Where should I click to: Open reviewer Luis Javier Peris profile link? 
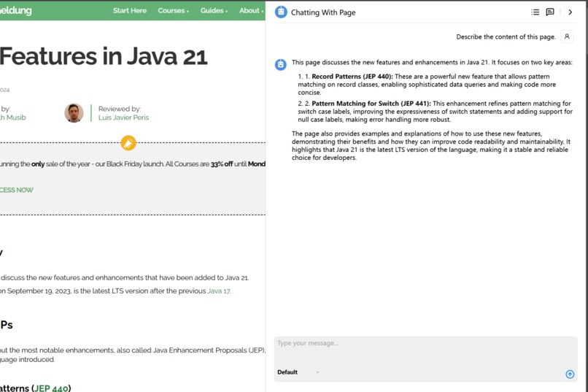[123, 118]
